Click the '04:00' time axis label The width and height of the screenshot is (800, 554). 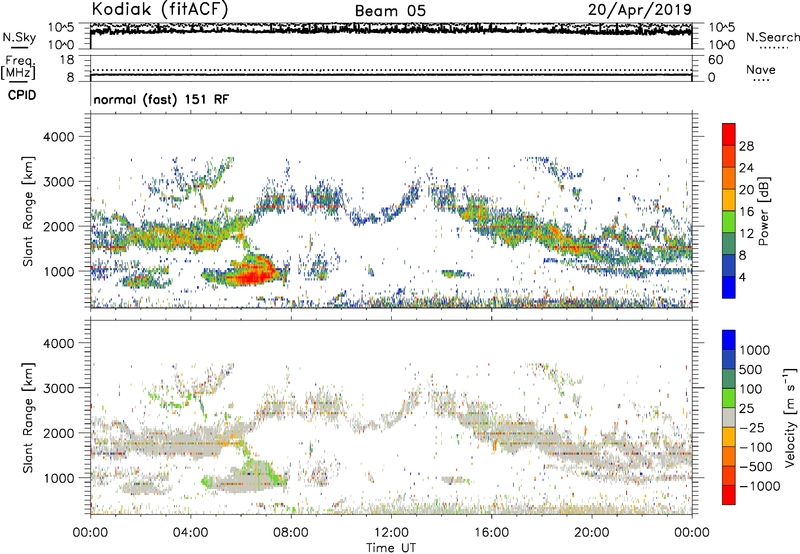tap(190, 533)
